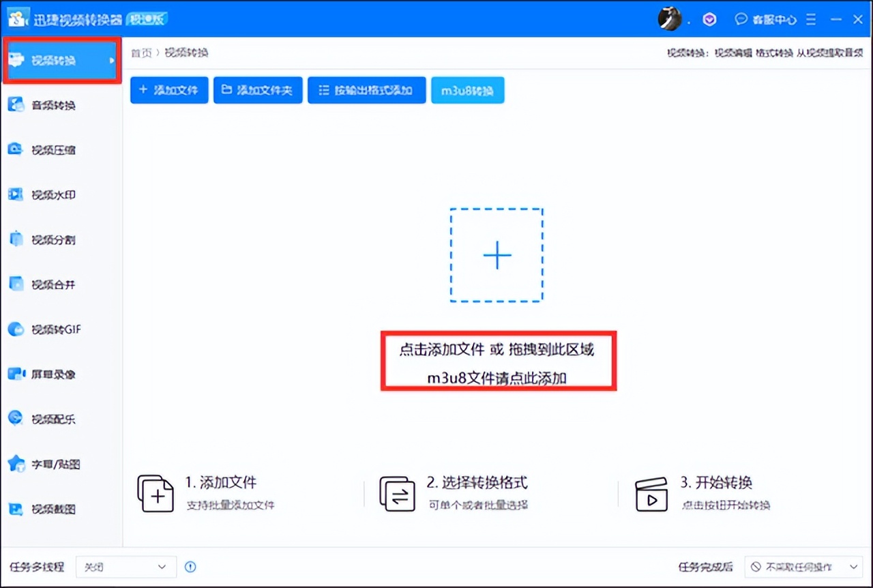This screenshot has height=588, width=873.
Task: Open 客服中心 customer service
Action: [x=765, y=19]
